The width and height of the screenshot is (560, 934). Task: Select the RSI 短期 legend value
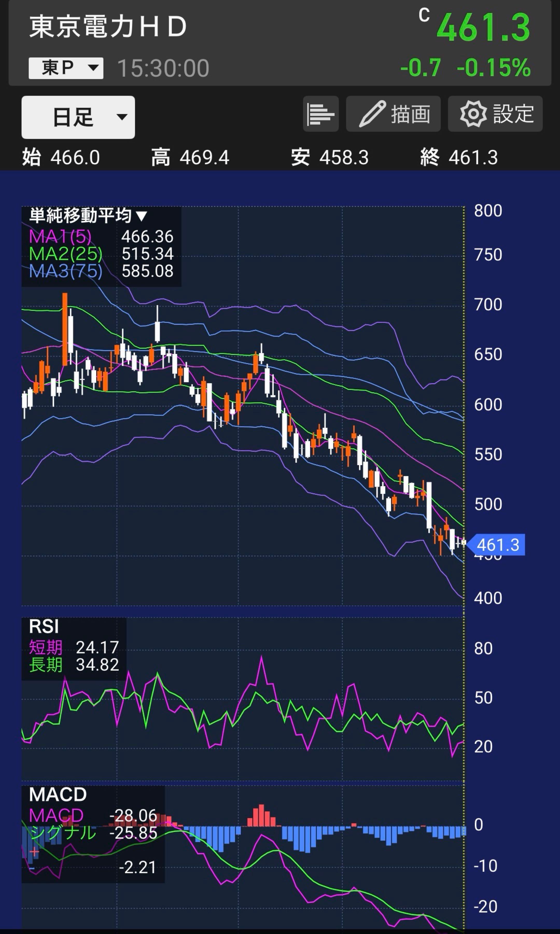(74, 648)
